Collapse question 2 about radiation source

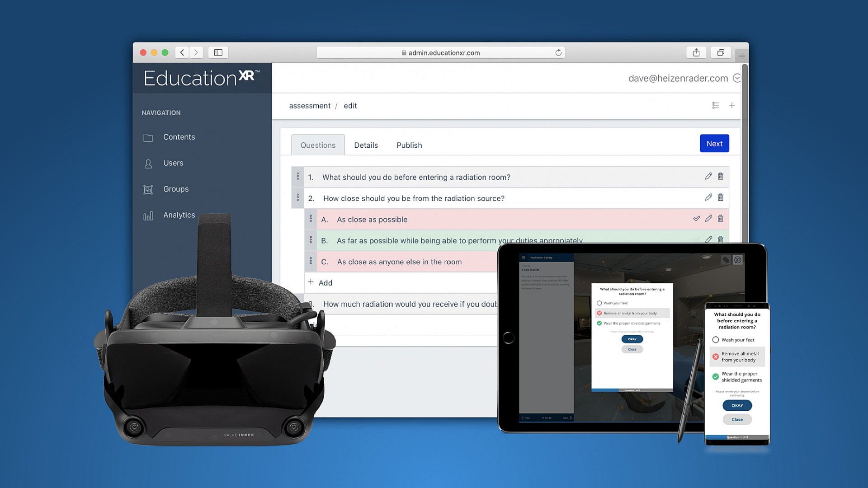[x=413, y=198]
